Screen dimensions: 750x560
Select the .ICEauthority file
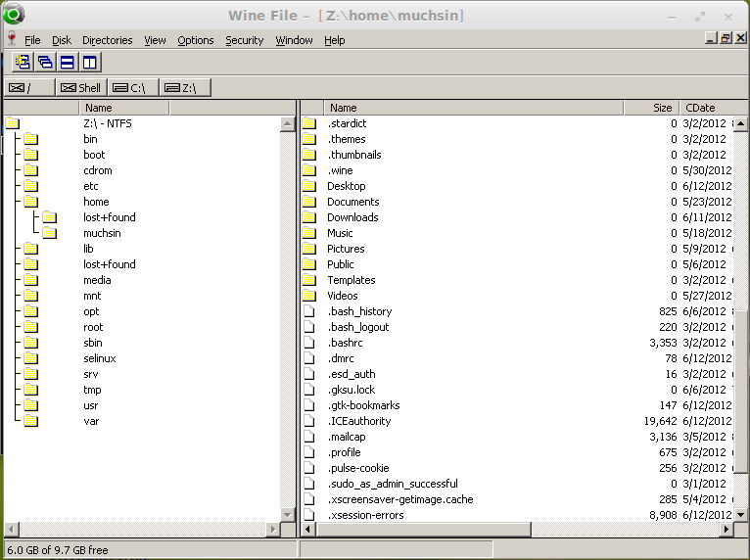click(x=359, y=421)
